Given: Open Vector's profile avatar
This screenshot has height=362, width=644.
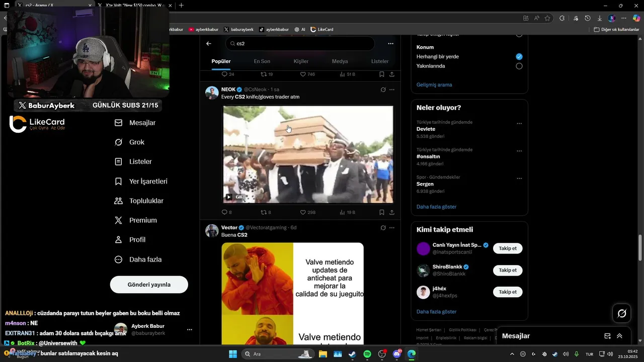Looking at the screenshot, I should [x=212, y=231].
